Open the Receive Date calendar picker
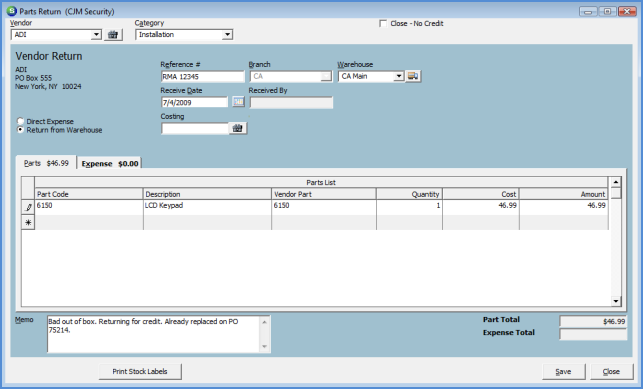 pyautogui.click(x=238, y=102)
